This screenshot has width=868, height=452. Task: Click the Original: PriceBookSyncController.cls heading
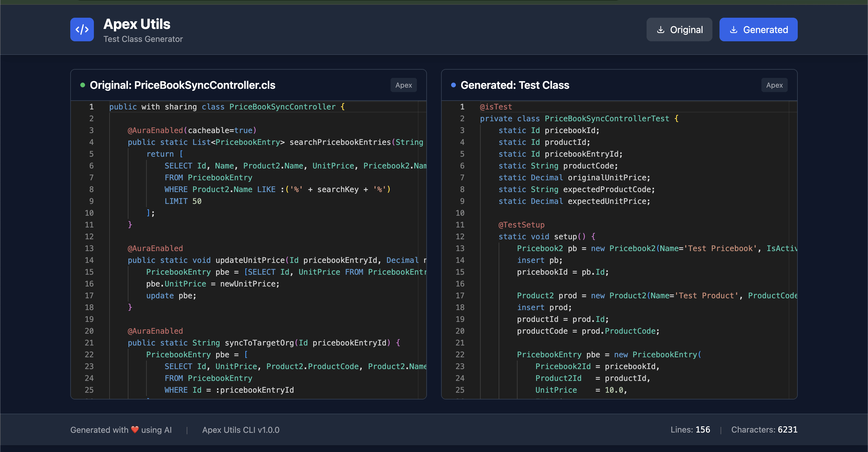pyautogui.click(x=182, y=85)
